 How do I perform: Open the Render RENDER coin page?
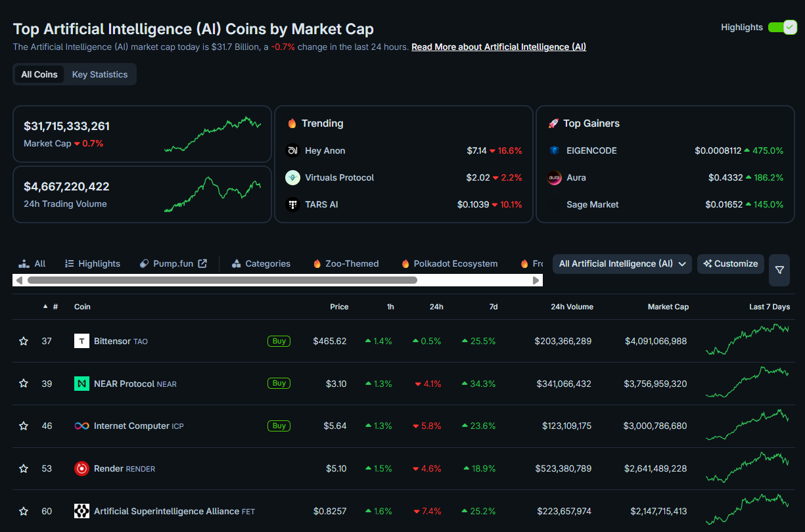pos(125,469)
